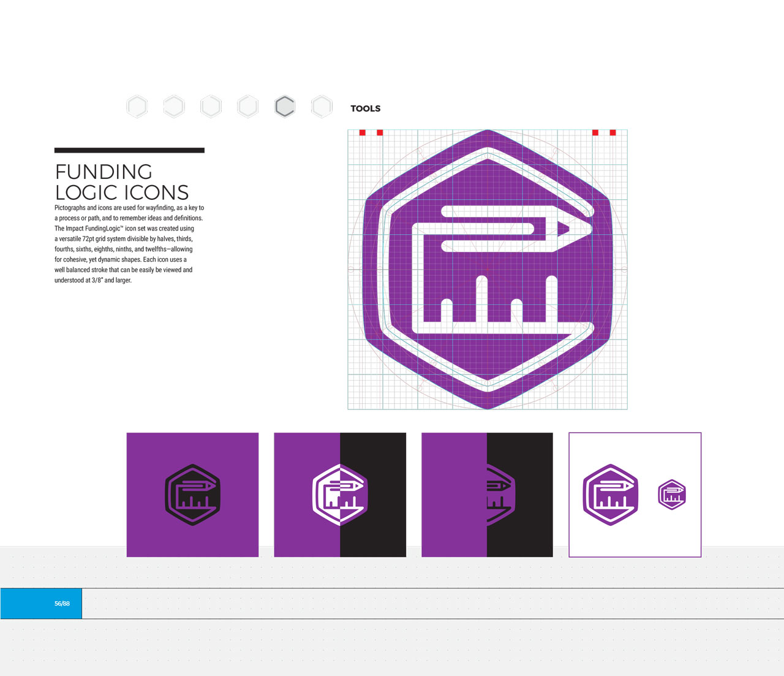Click the line starting "Pictographs and icons are used"
The width and height of the screenshot is (784, 676).
[129, 208]
